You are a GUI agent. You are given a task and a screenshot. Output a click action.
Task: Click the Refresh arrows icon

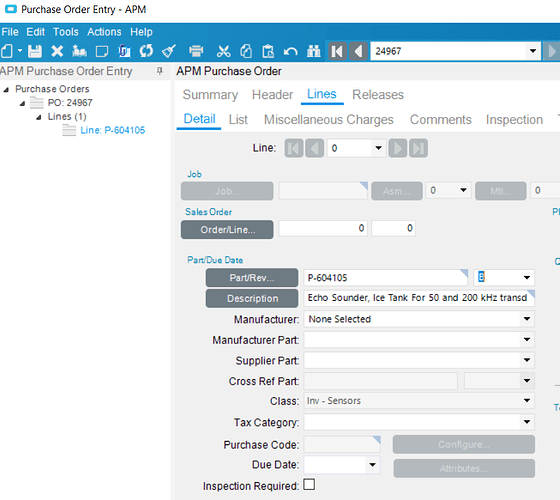click(146, 51)
